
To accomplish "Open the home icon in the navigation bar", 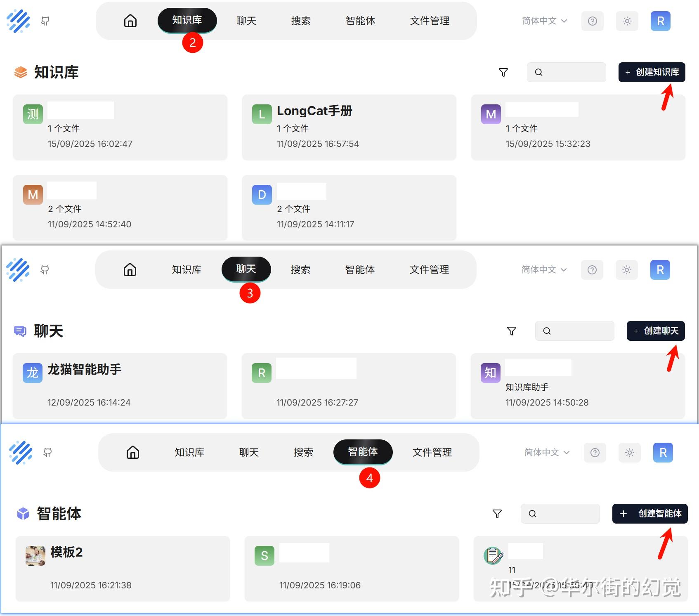I will click(x=130, y=21).
